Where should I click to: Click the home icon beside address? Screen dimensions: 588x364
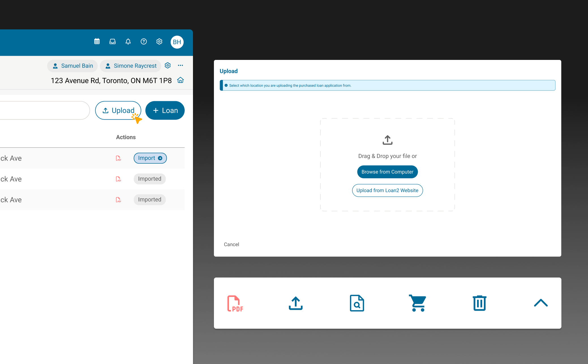(181, 80)
